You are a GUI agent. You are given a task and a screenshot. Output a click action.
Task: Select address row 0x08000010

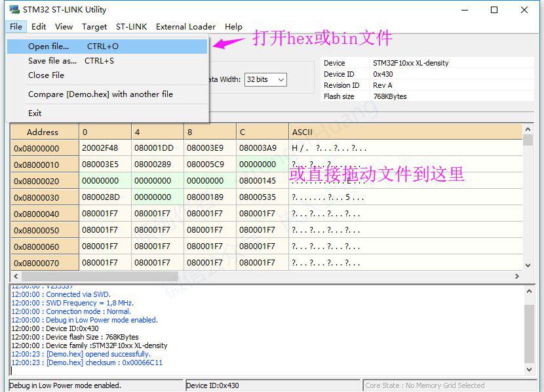[45, 165]
